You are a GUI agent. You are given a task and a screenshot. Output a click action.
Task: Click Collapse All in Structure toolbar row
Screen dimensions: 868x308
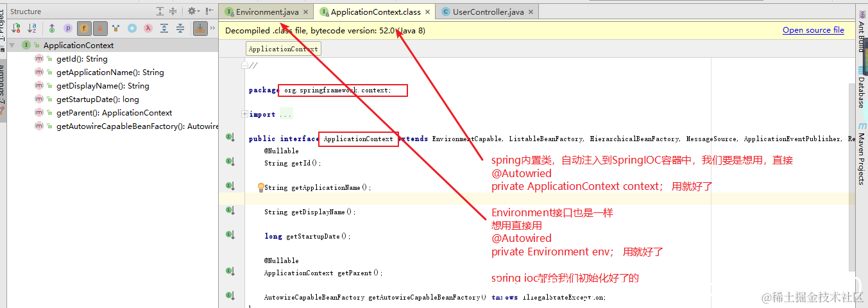[x=180, y=28]
